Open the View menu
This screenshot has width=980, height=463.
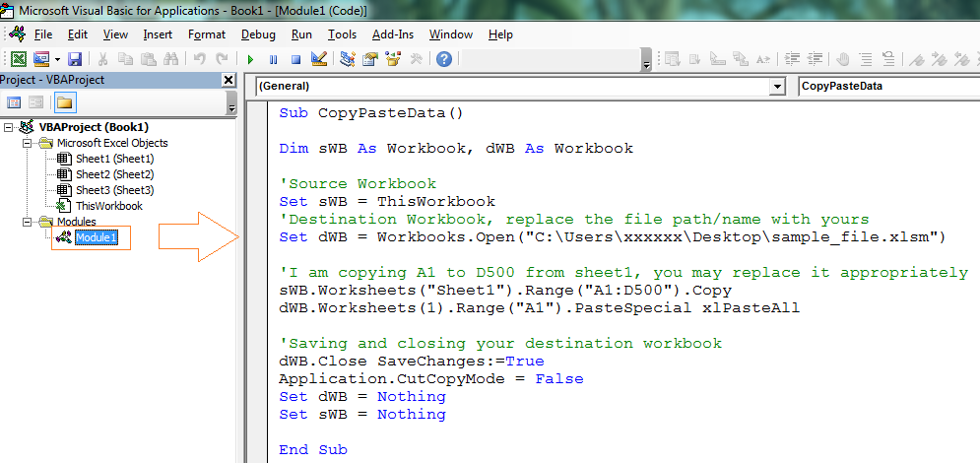(x=115, y=34)
